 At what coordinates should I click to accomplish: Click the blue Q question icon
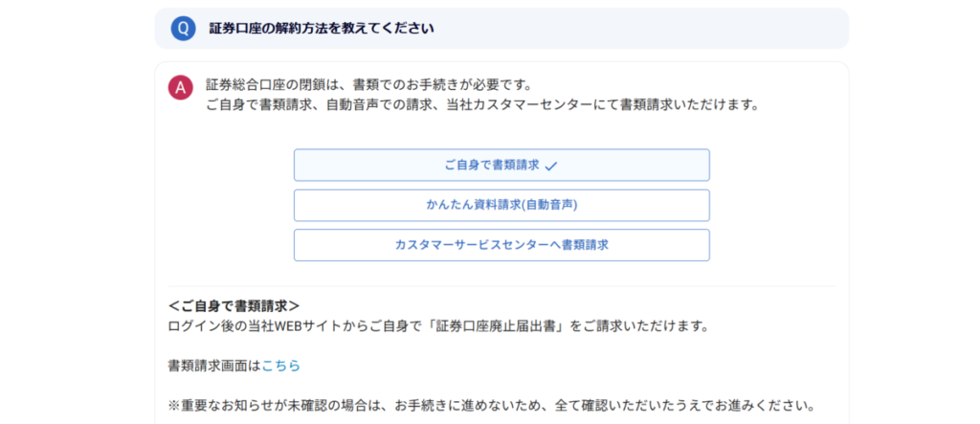click(x=183, y=29)
